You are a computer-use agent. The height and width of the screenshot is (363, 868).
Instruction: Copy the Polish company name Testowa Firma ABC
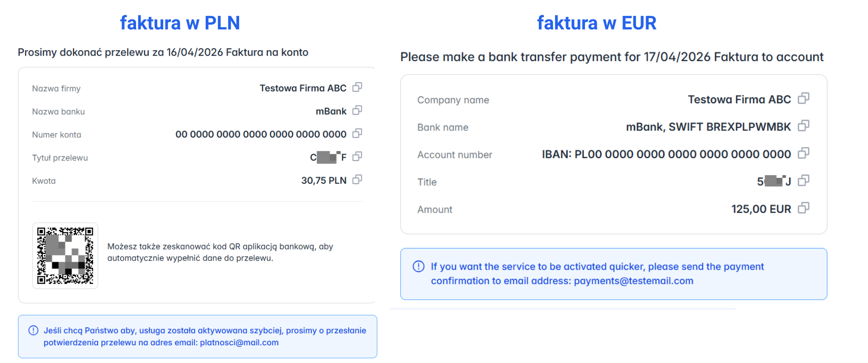[x=357, y=87]
